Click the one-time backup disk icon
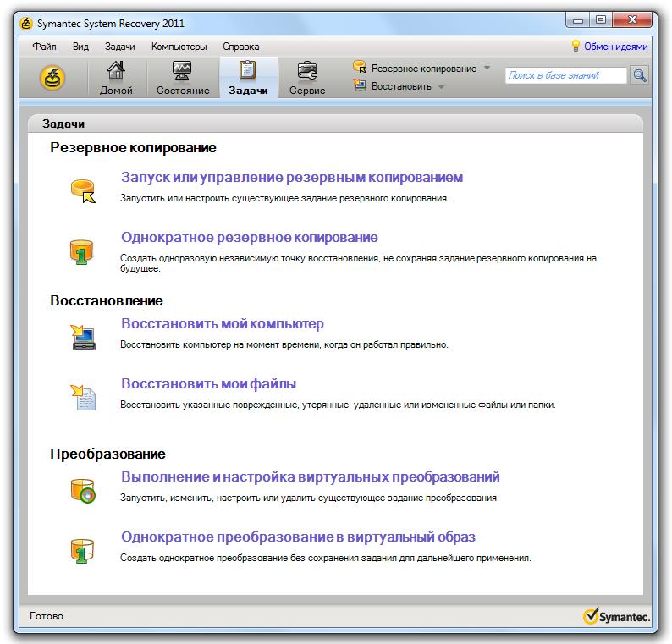This screenshot has width=672, height=644. coord(82,251)
